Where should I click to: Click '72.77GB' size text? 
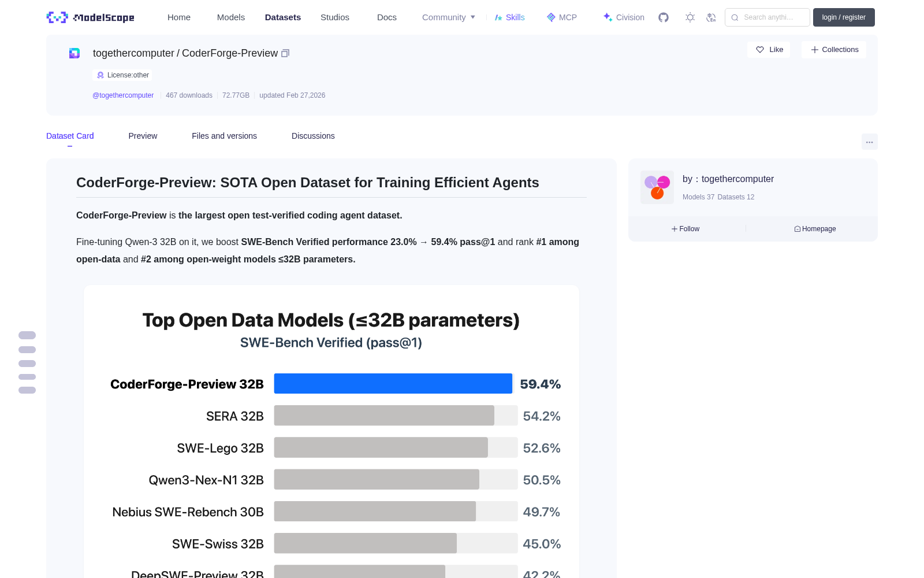pyautogui.click(x=236, y=95)
